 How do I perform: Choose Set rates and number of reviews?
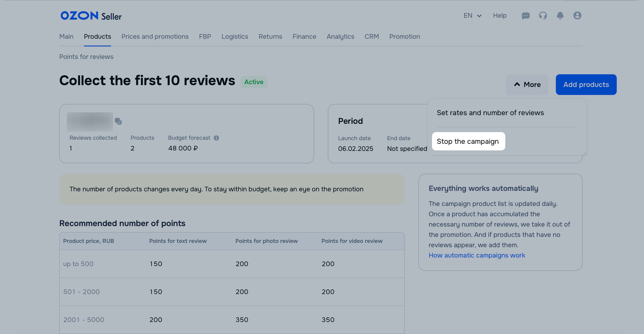(x=490, y=113)
